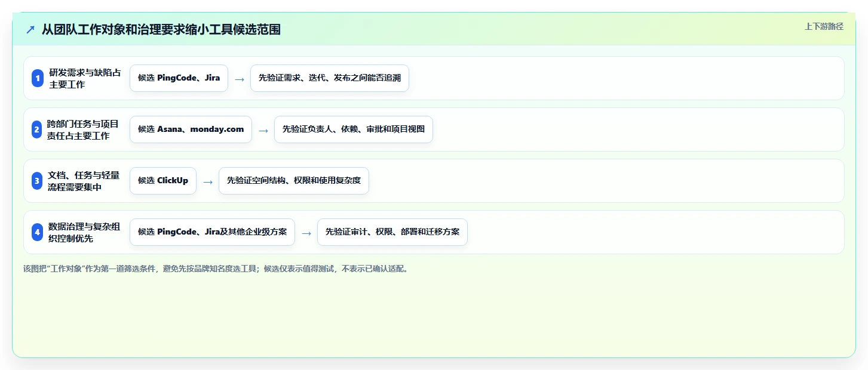Select the number 3 step badge
The width and height of the screenshot is (868, 370).
click(38, 181)
